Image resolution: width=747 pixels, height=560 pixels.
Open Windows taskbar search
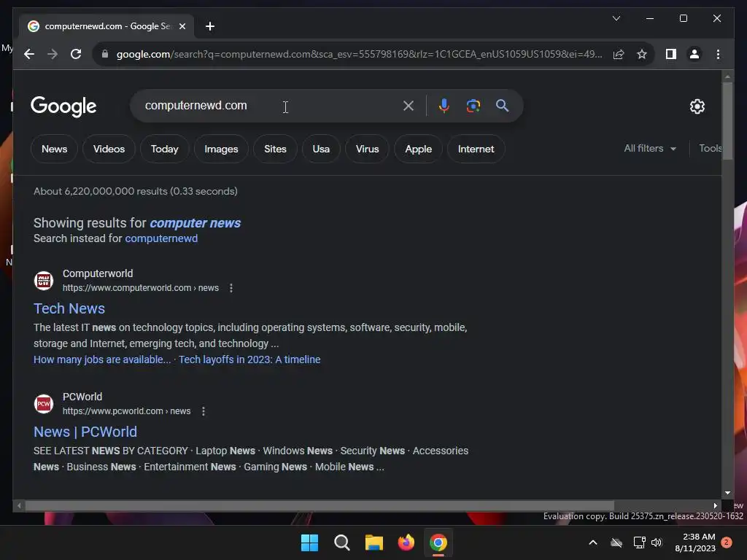341,542
